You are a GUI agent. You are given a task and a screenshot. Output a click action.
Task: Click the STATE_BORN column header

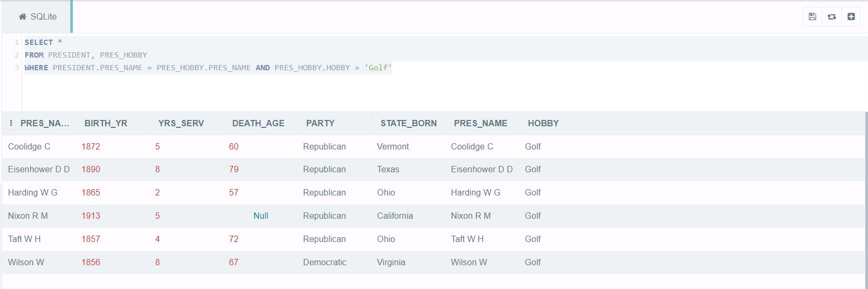(x=409, y=123)
